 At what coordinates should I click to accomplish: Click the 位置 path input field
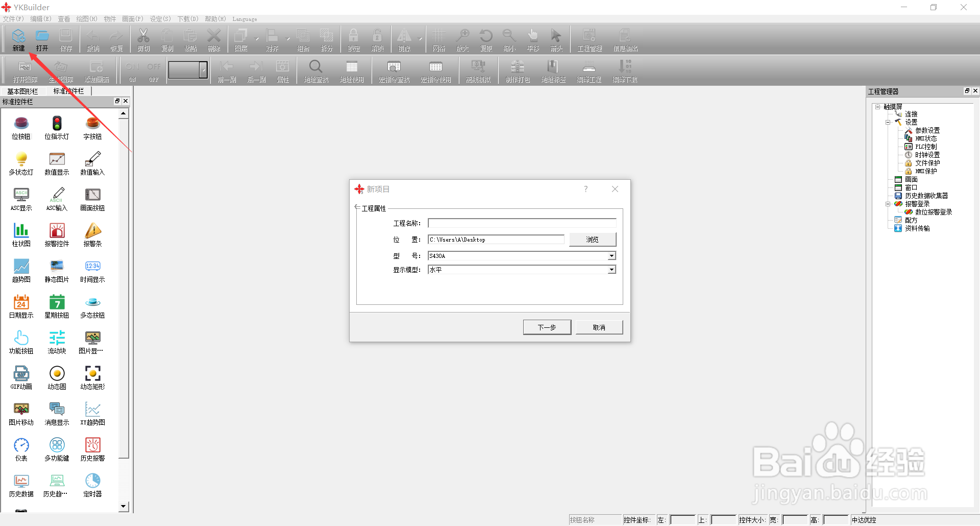pyautogui.click(x=496, y=240)
